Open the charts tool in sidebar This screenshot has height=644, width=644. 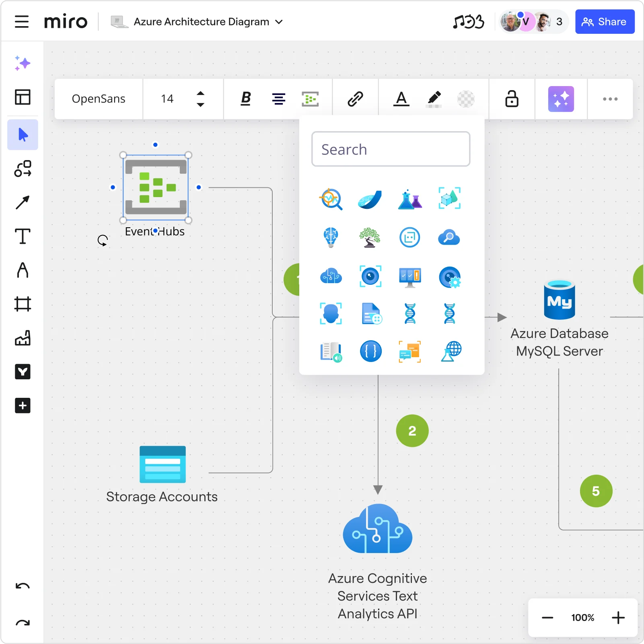[23, 338]
